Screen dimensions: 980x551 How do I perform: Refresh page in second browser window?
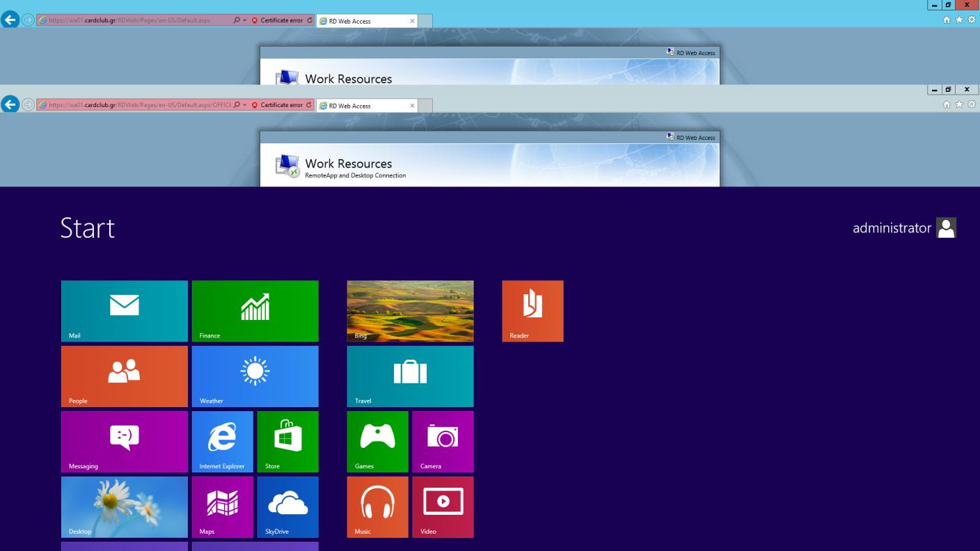[310, 105]
